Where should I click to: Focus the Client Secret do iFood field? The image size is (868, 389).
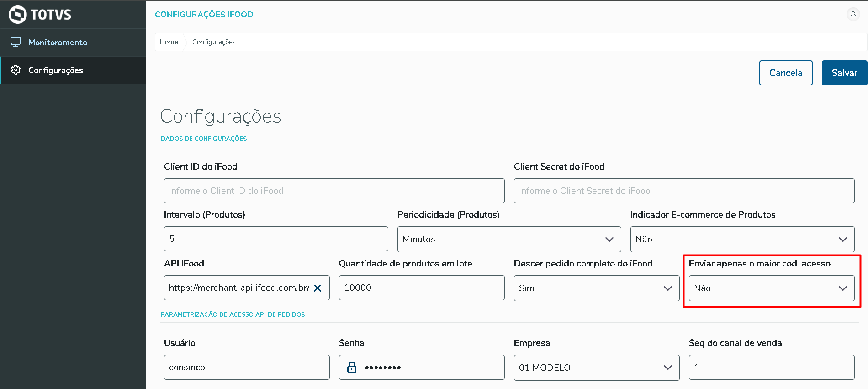tap(684, 191)
